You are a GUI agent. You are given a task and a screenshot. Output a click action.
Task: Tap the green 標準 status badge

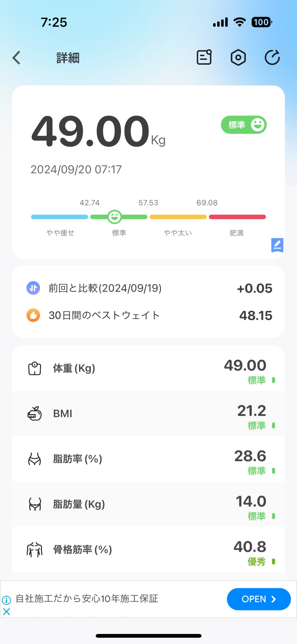(244, 125)
